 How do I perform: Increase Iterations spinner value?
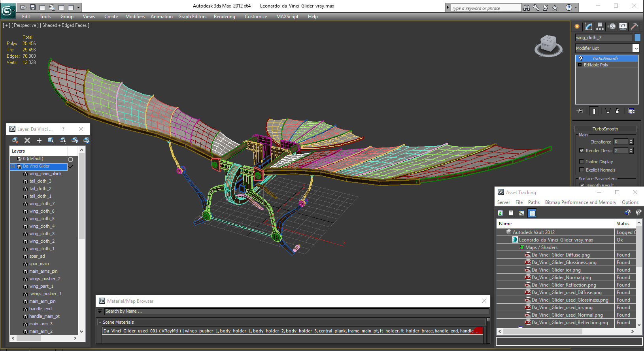[x=631, y=140]
